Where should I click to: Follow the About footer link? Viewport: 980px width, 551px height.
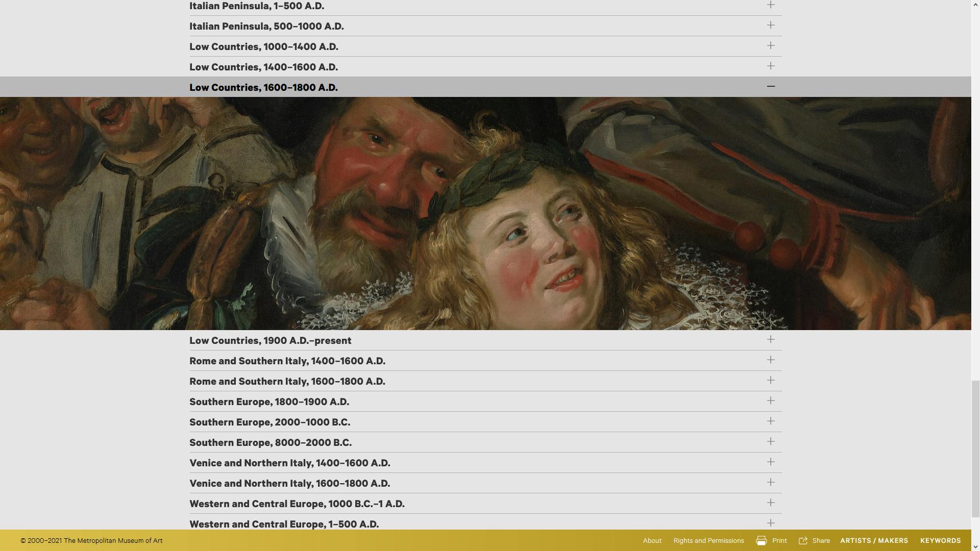pos(652,541)
